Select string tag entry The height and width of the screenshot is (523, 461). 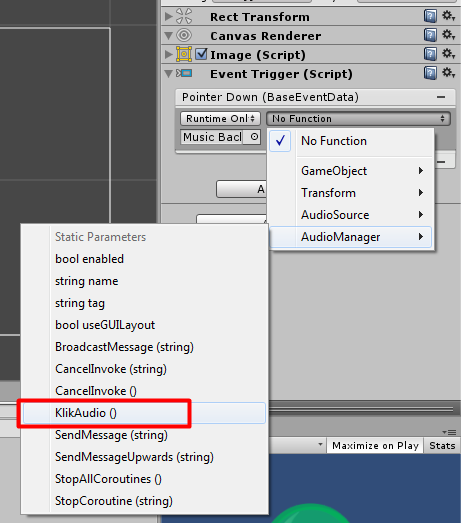point(144,303)
